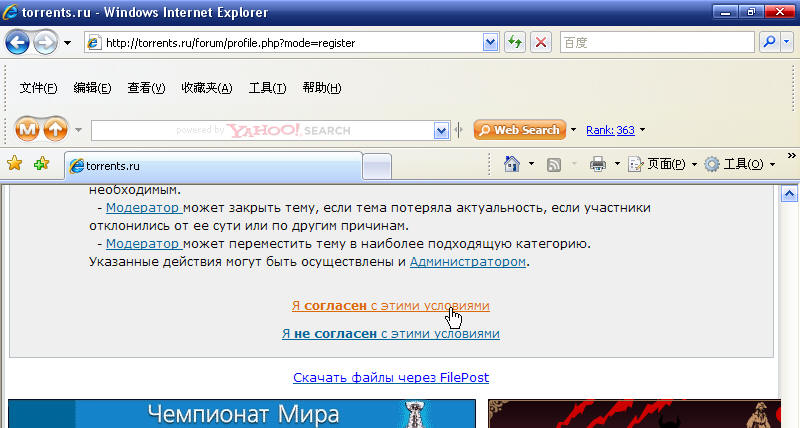Open the 编辑(E) menu
Image resolution: width=800 pixels, height=428 pixels.
(x=92, y=88)
